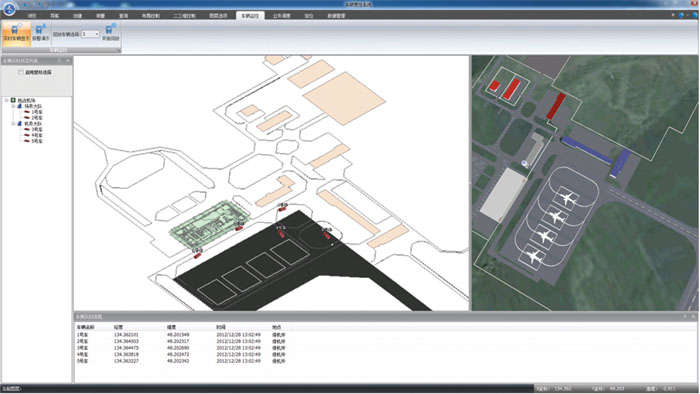Viewport: 700px width, 394px height.
Task: Toggle the mouse selection checkbox in left panel
Action: click(x=21, y=72)
